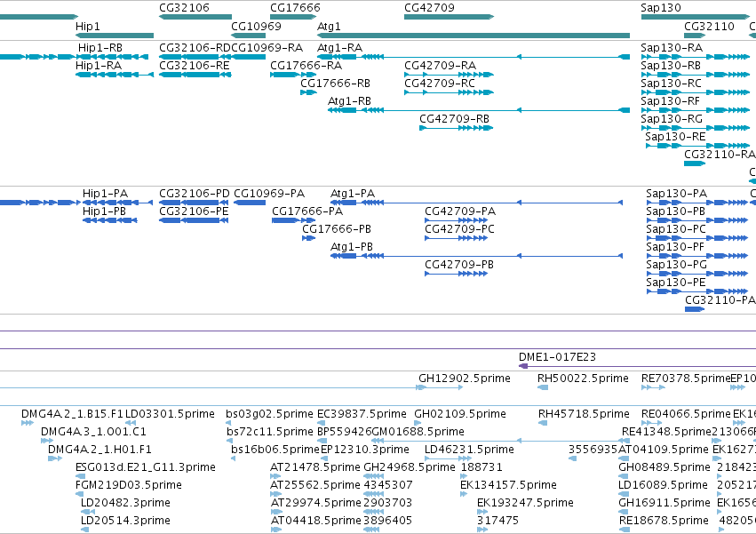Viewport: 756px width, 534px height.
Task: Select the CG17666 gene label
Action: tap(295, 8)
